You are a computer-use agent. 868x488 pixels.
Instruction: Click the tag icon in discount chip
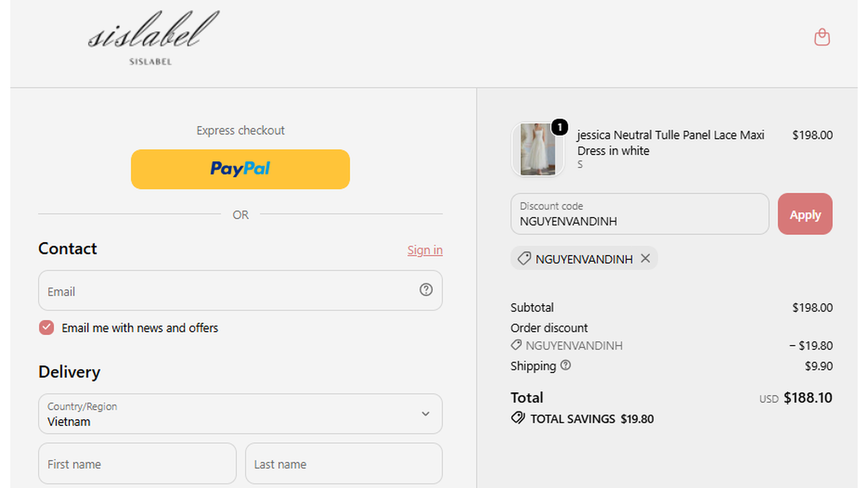pos(524,259)
